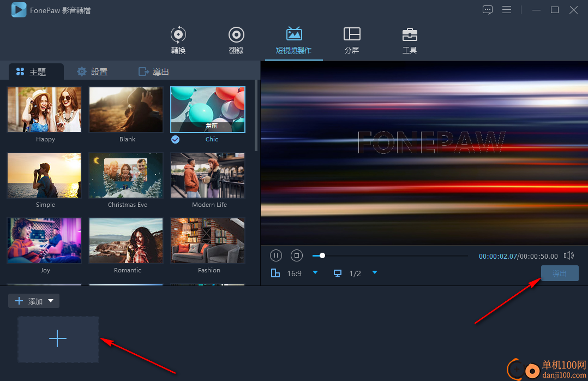Click the Chic theme label text
Screen dimensions: 588x381
click(212, 139)
